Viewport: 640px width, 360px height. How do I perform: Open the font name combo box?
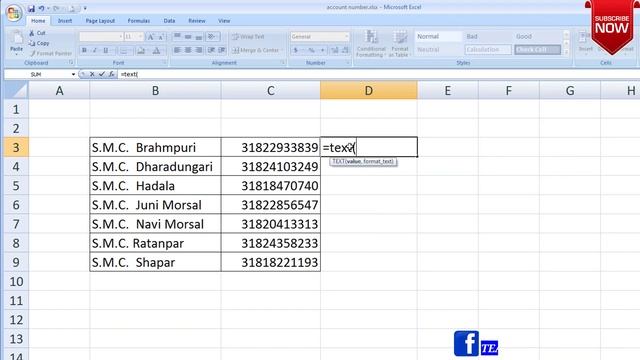[101, 37]
